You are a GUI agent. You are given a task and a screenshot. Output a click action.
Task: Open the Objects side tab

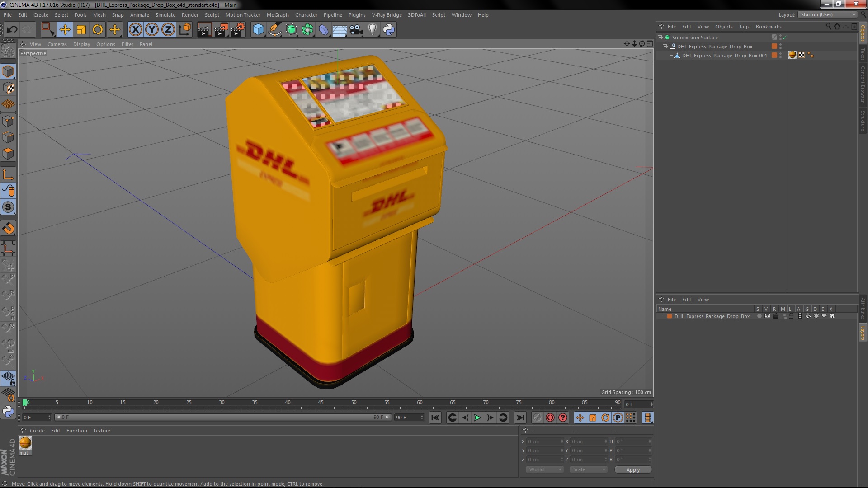863,33
